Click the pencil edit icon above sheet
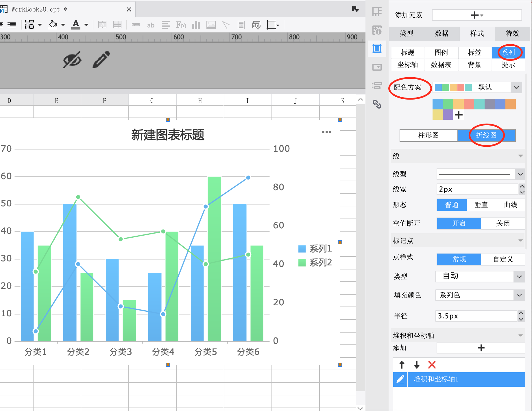The image size is (532, 411). pos(101,60)
